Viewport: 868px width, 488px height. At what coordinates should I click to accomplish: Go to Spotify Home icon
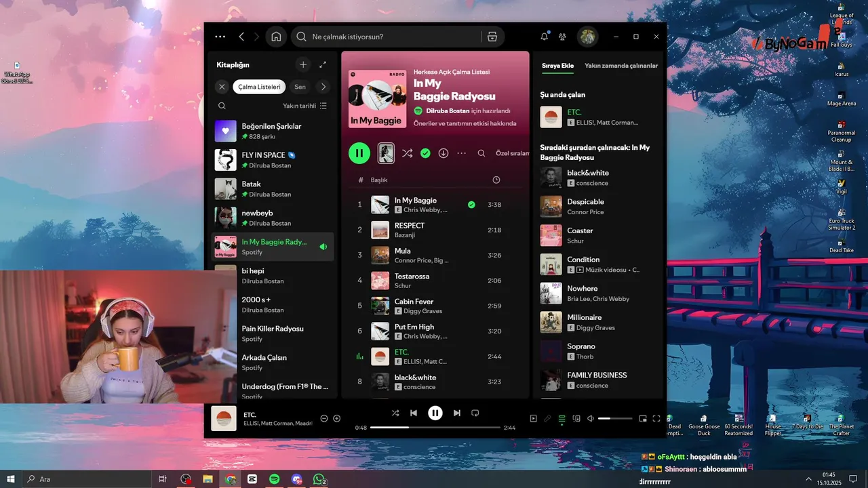click(x=276, y=37)
